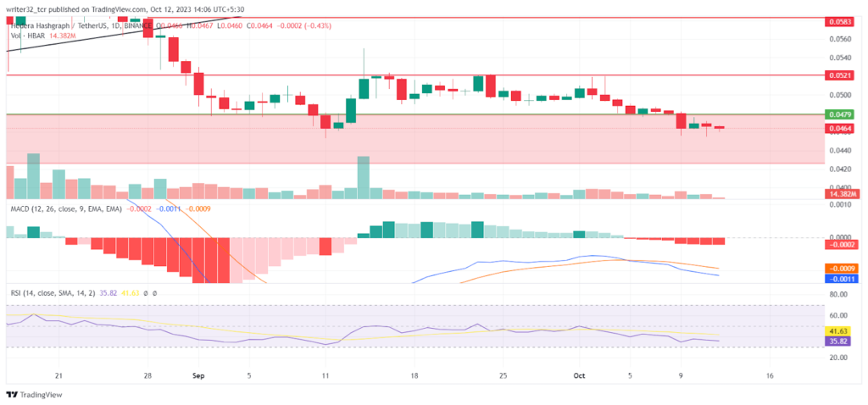Select the red horizontal line at 0.0521
Image resolution: width=868 pixels, height=405 pixels.
tap(415, 75)
